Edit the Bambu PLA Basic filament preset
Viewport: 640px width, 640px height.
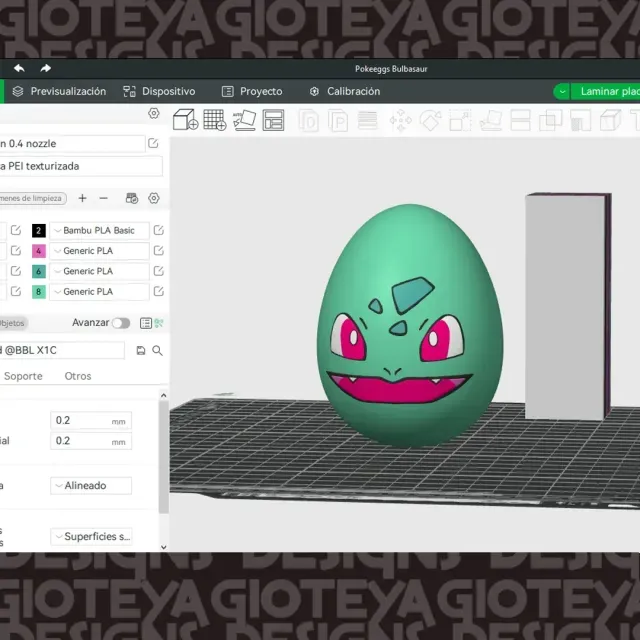159,230
